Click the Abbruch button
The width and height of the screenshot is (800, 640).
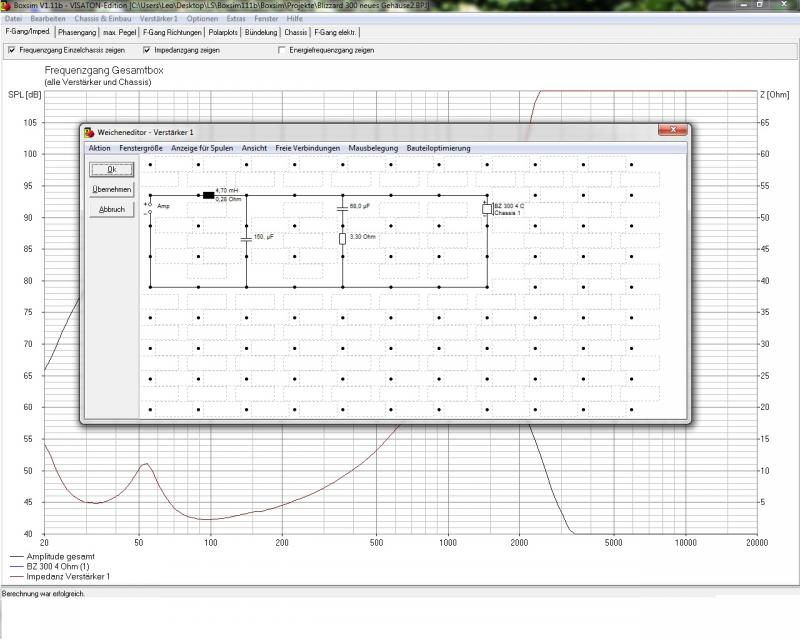coord(111,210)
